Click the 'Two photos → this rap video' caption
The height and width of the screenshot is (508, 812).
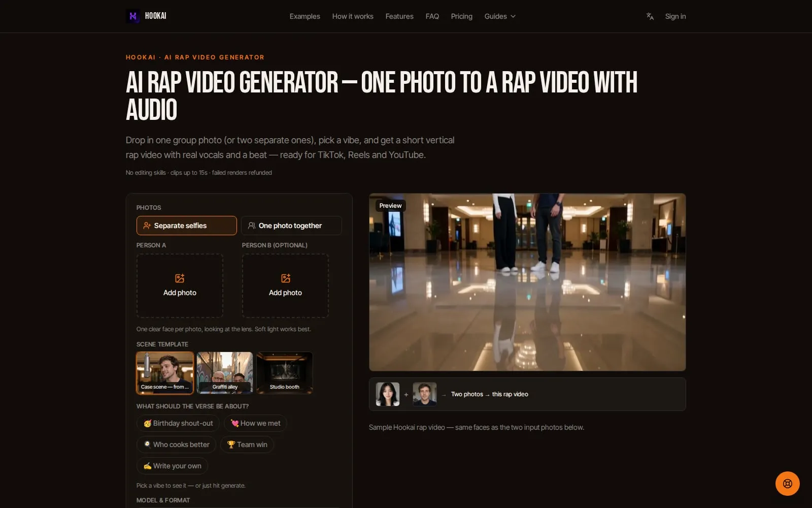point(490,394)
